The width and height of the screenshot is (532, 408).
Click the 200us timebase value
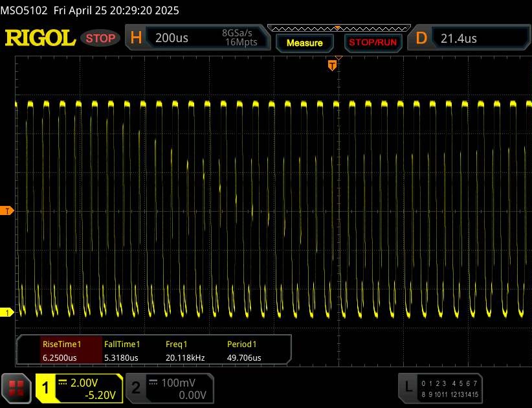172,38
